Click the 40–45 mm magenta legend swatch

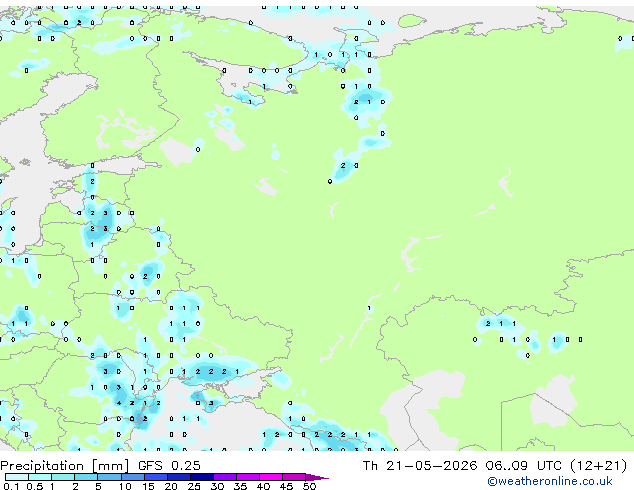click(271, 477)
